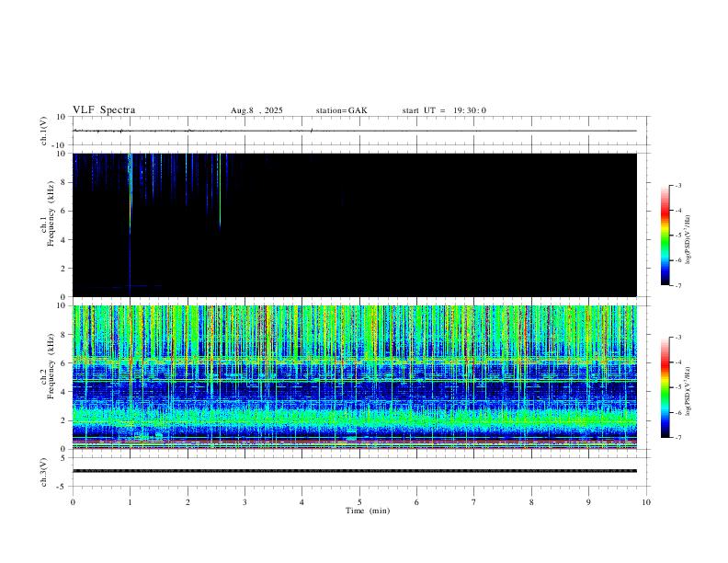The width and height of the screenshot is (728, 563).
Task: Click the ch.3(V) black waveform band
Action: [x=355, y=471]
